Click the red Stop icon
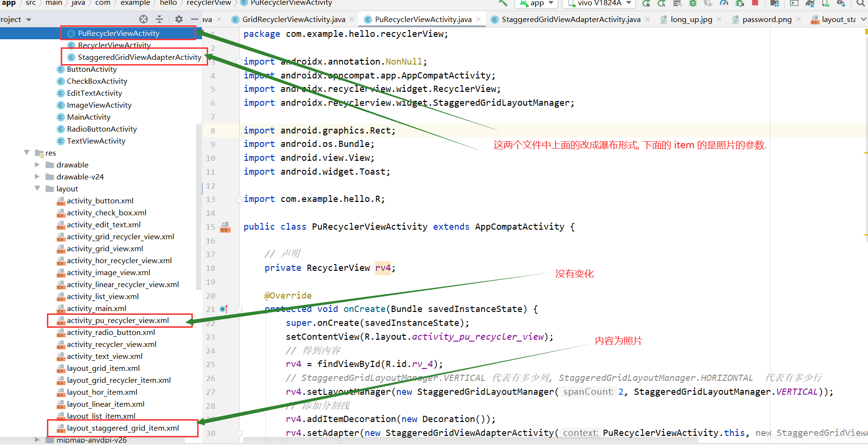 click(x=755, y=3)
